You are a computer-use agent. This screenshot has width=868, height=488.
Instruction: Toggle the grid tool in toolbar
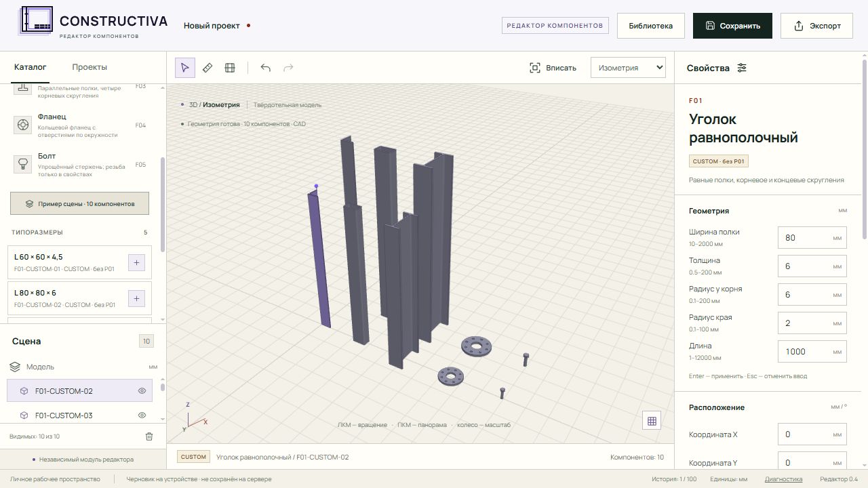click(x=230, y=68)
